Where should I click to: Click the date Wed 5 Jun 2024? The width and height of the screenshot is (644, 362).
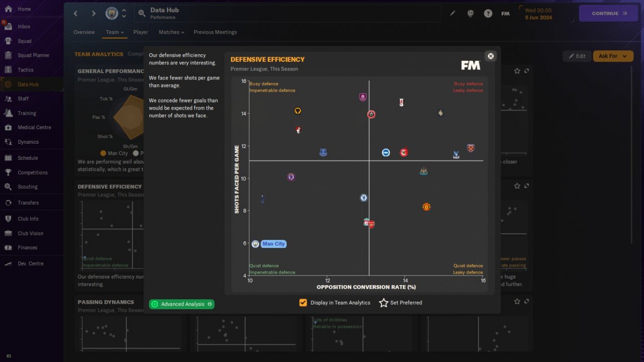538,14
